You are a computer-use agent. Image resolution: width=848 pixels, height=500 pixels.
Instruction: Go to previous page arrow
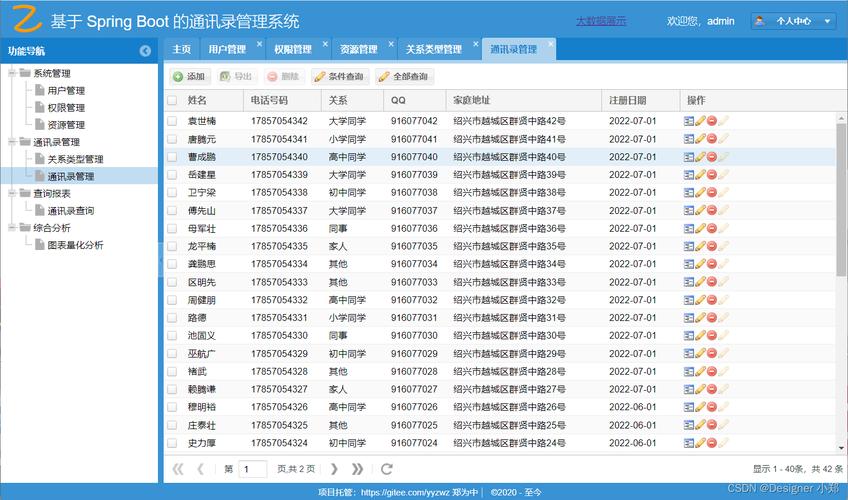[201, 469]
